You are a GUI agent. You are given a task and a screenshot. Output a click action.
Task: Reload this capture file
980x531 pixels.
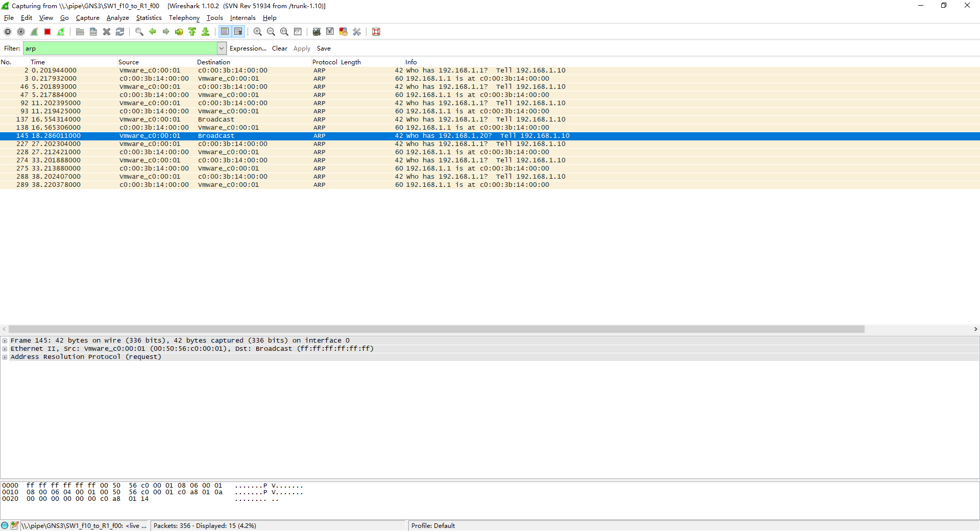click(x=120, y=32)
